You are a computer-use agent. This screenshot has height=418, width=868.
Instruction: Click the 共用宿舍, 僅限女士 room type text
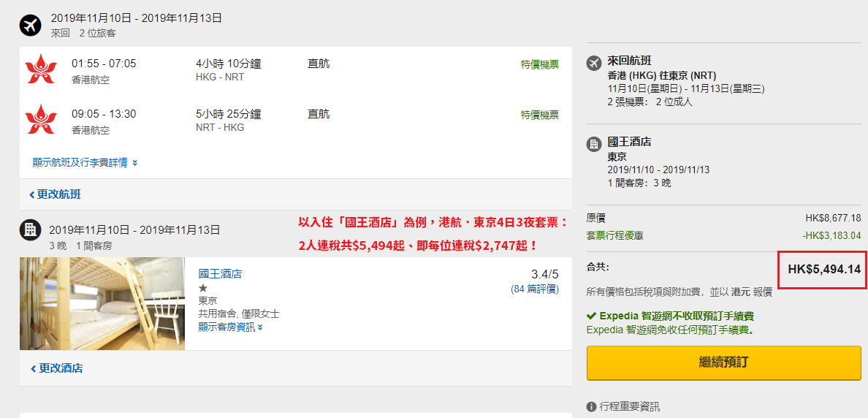click(x=239, y=314)
